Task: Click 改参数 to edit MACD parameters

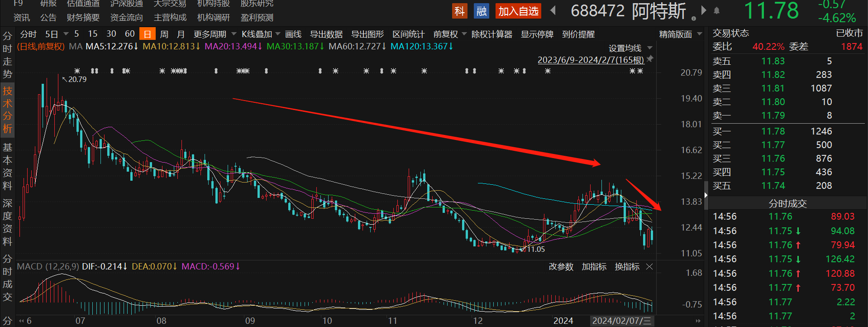Action: pyautogui.click(x=561, y=267)
